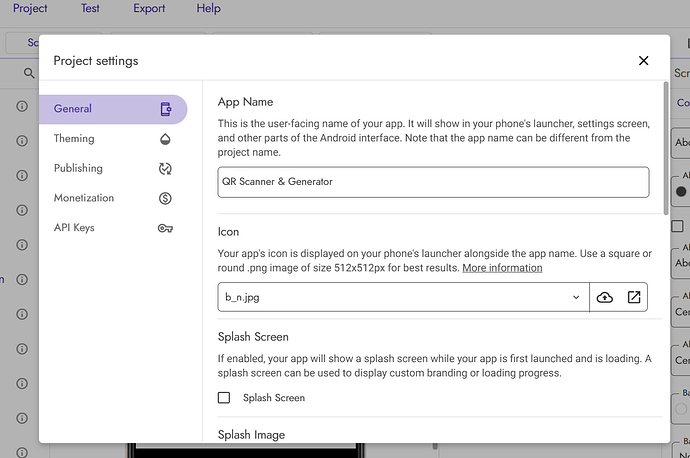Open the Monetization settings section

[x=113, y=198]
